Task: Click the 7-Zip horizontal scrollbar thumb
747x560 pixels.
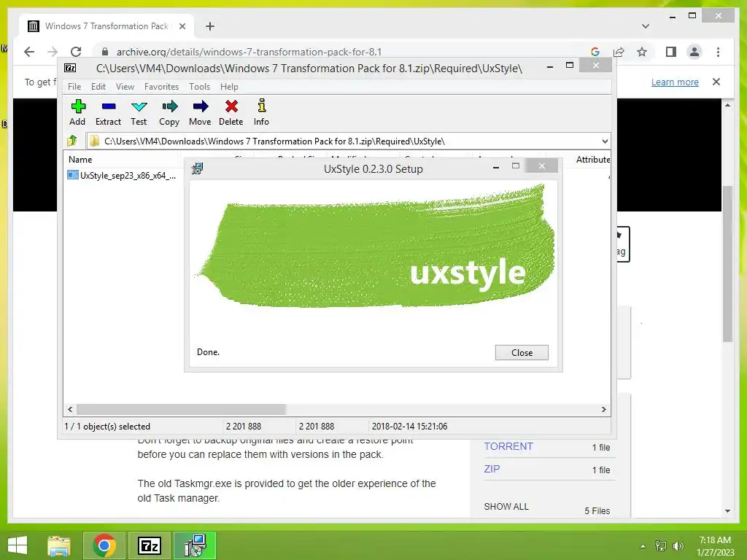Action: 181,409
